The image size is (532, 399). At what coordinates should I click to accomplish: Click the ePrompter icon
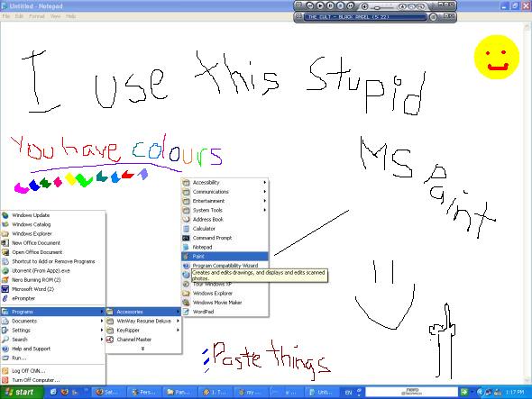(x=5, y=298)
